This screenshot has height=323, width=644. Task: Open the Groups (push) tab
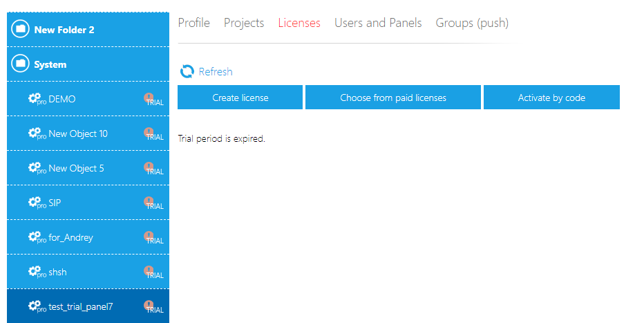[472, 23]
